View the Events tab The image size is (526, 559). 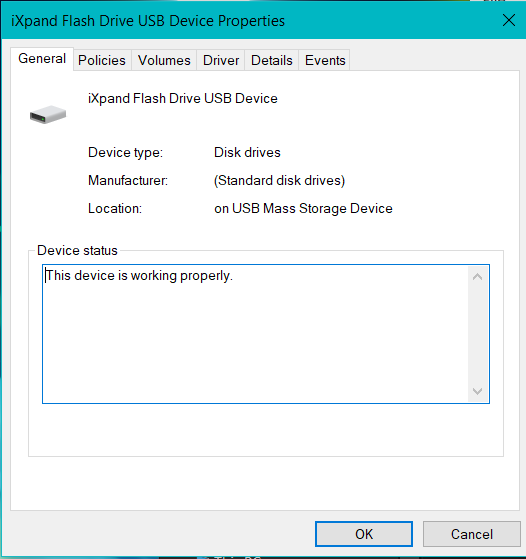point(325,60)
